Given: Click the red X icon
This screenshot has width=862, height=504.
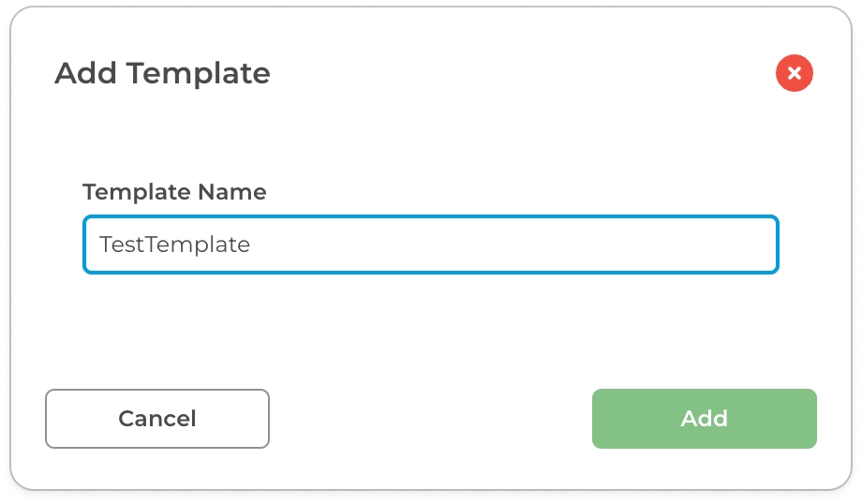Looking at the screenshot, I should pyautogui.click(x=794, y=73).
